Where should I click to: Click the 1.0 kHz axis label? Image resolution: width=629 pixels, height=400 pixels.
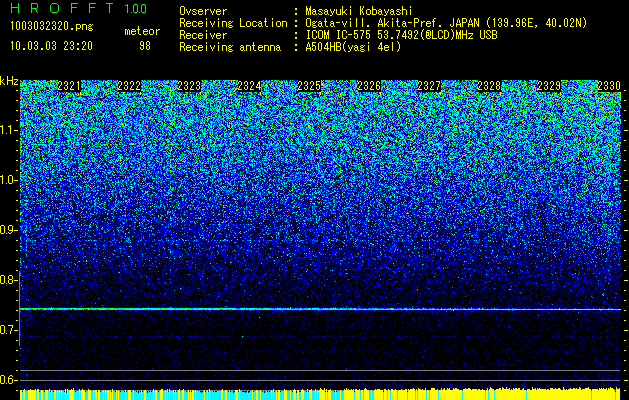click(7, 180)
